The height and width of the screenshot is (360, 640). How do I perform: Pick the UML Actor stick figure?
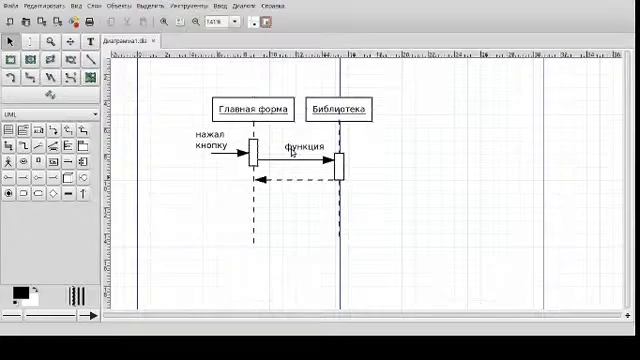(x=8, y=162)
